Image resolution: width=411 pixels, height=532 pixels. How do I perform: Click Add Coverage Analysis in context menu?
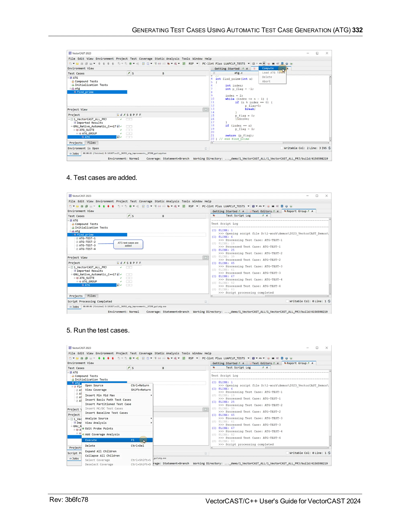(x=117, y=434)
